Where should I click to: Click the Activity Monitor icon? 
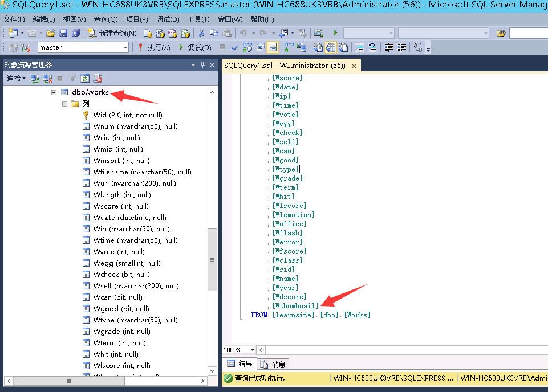point(318,33)
